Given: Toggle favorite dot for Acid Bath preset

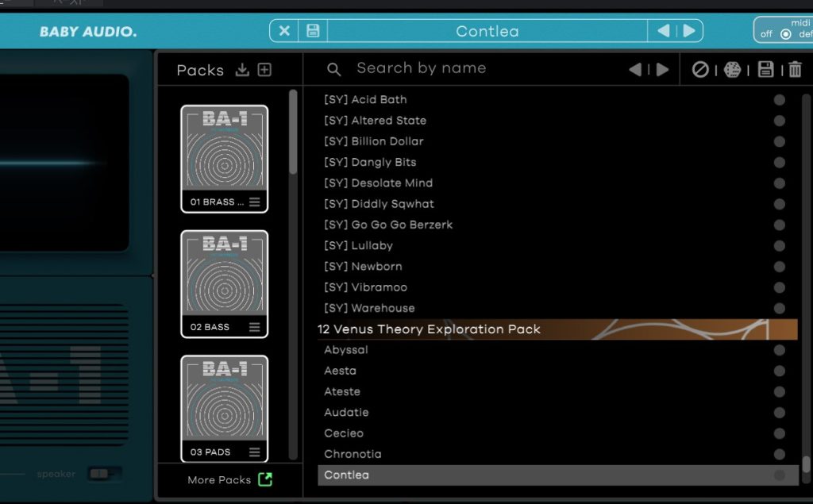Looking at the screenshot, I should coord(779,100).
